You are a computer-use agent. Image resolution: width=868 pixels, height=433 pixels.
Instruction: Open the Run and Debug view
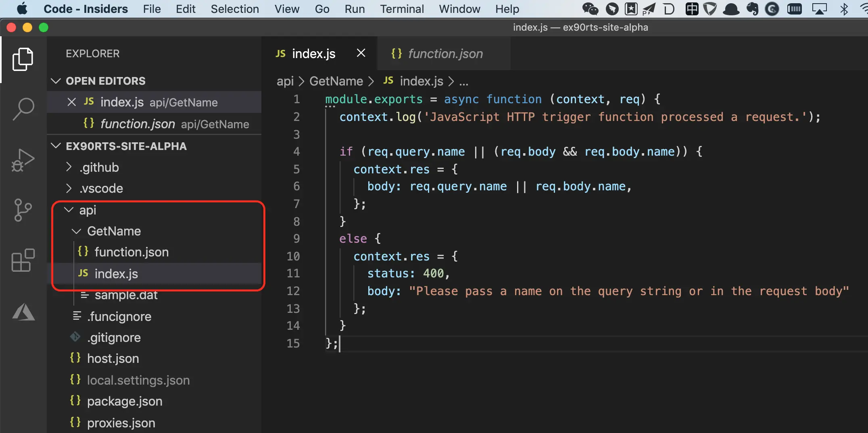click(x=23, y=160)
